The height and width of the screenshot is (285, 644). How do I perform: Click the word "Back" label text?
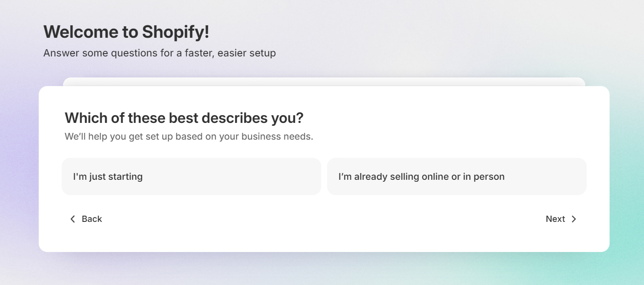(x=92, y=219)
